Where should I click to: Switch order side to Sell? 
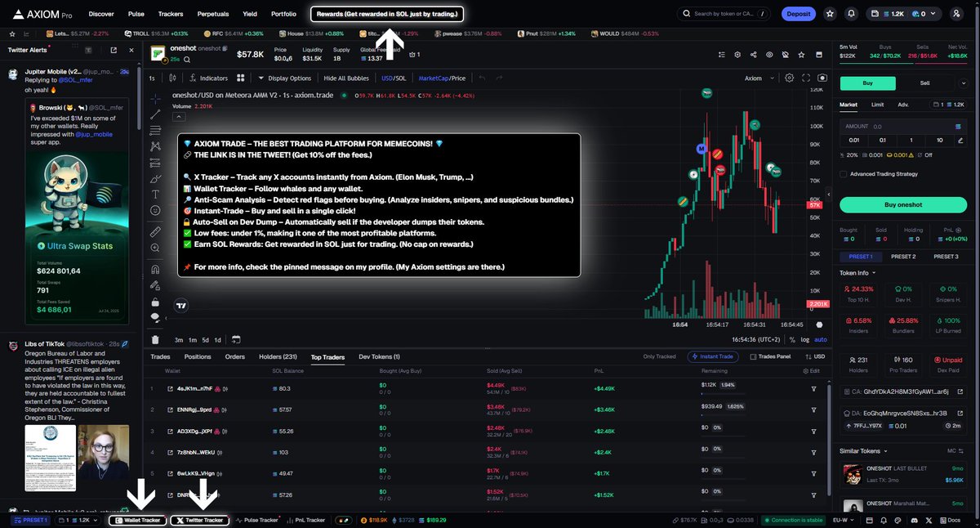pos(925,83)
